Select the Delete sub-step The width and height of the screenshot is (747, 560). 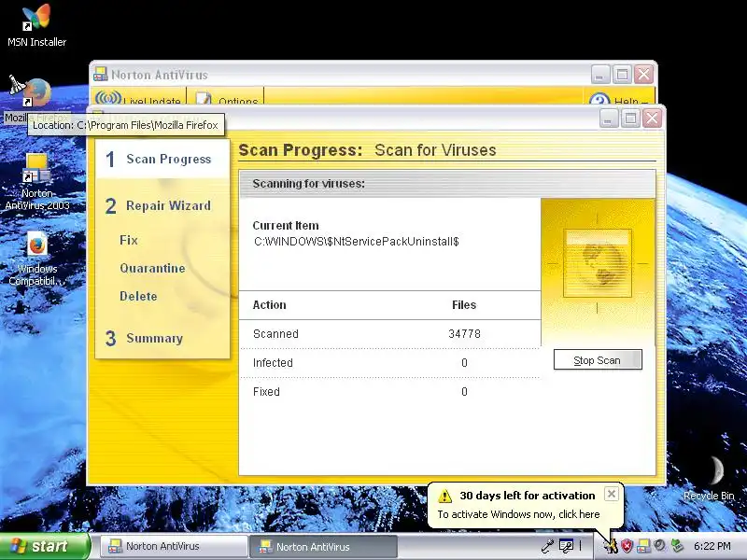138,296
